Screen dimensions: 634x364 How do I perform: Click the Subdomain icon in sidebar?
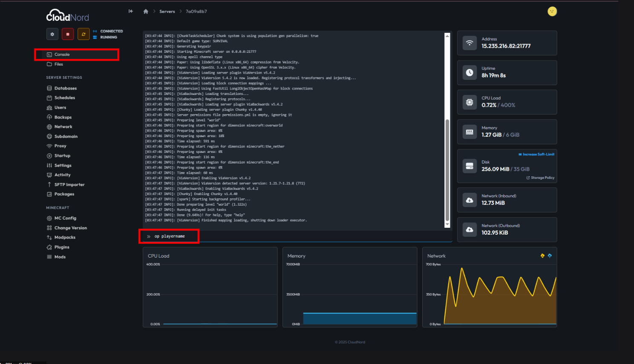49,137
